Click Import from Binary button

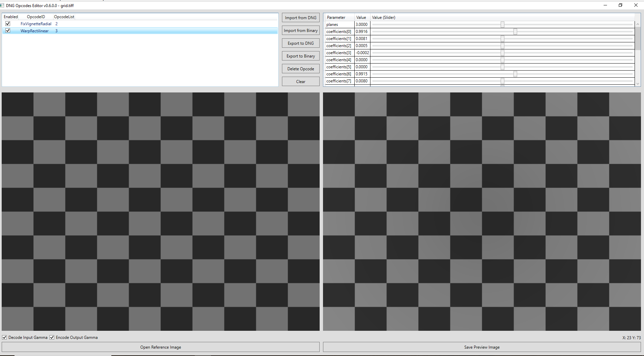pyautogui.click(x=300, y=31)
